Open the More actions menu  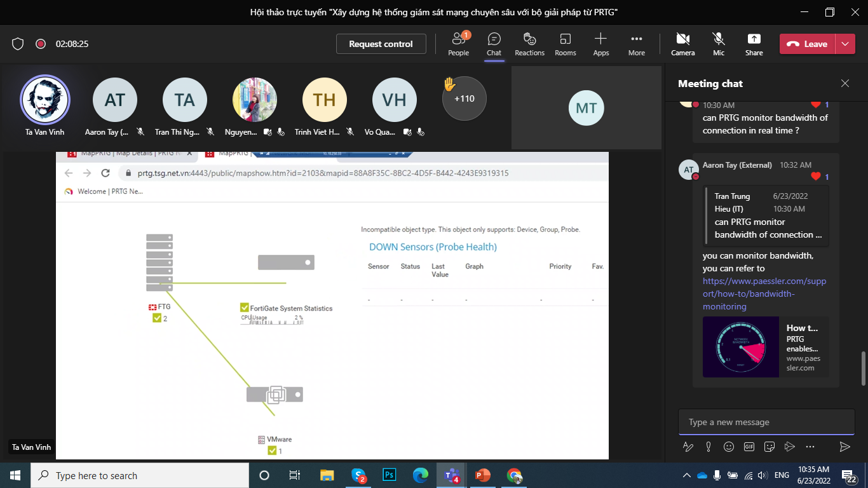point(636,44)
